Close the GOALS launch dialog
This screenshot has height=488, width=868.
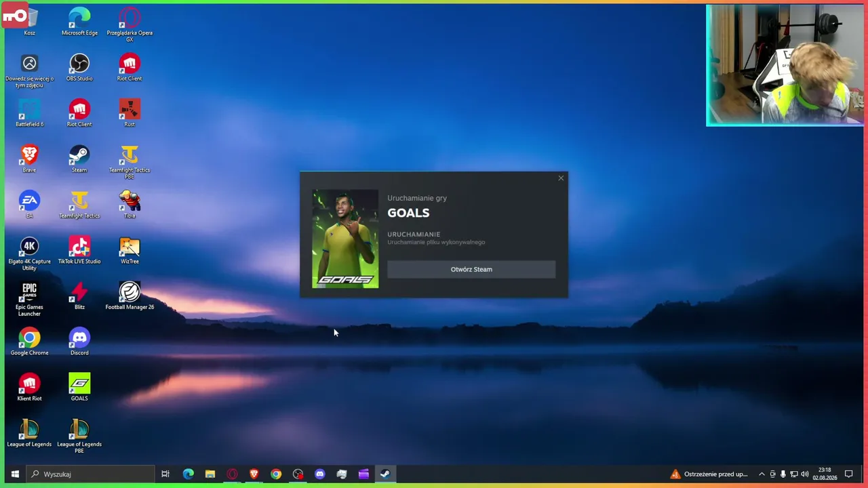click(561, 178)
